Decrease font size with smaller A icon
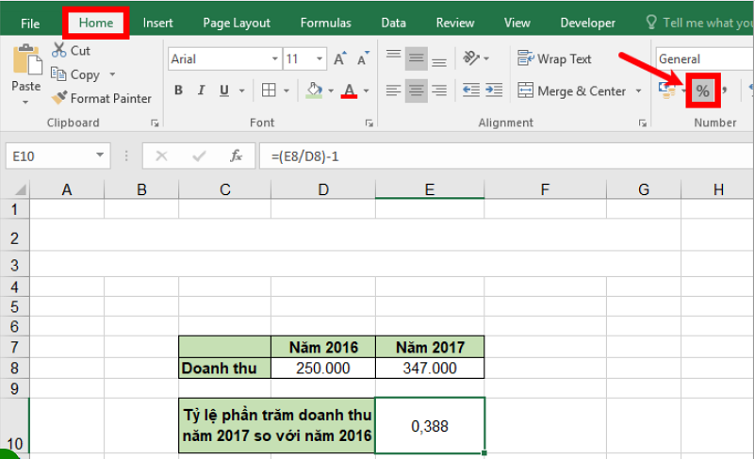Screen dimensions: 755x459 tap(363, 59)
